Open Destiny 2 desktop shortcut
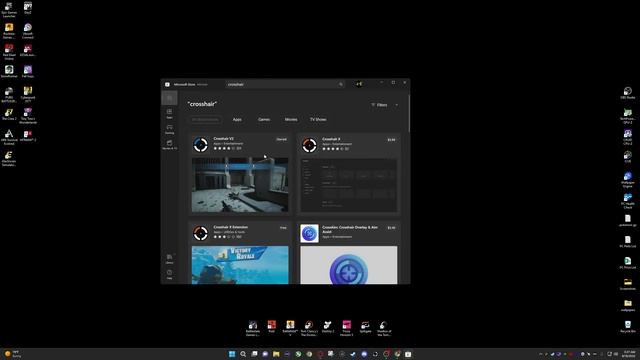640x360 pixels. pyautogui.click(x=328, y=327)
